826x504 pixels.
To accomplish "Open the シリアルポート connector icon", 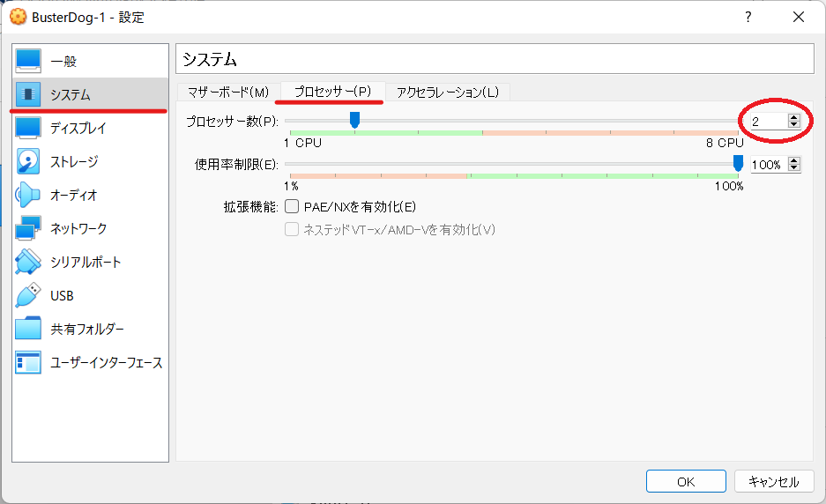I will tap(28, 263).
